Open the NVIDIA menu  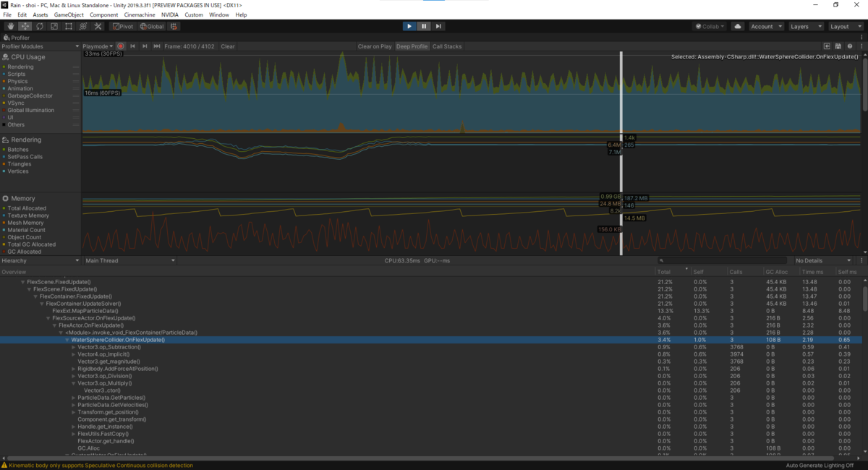click(170, 14)
